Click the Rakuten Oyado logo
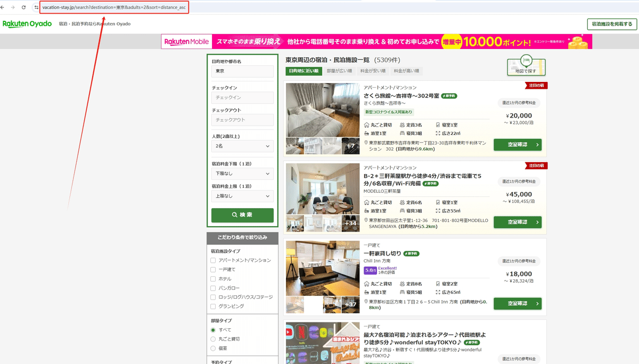Screen dimensions: 639x364 (x=27, y=24)
